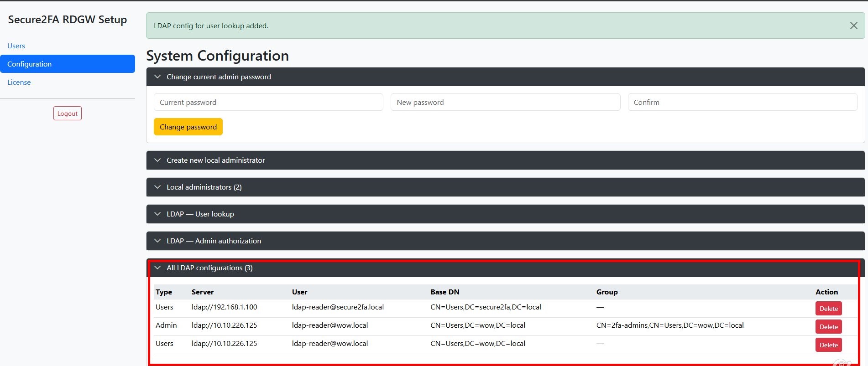Collapse the Change current admin password section
This screenshot has width=868, height=366.
(219, 77)
